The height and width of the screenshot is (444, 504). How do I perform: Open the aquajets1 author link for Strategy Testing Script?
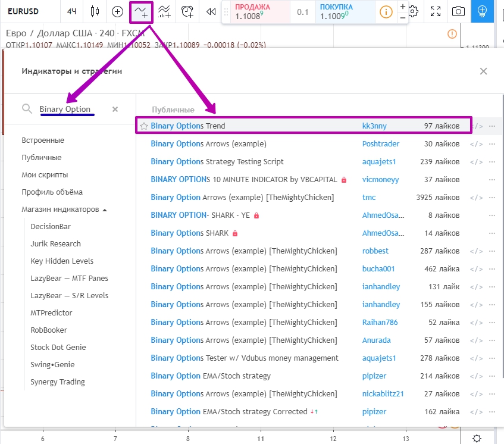379,162
